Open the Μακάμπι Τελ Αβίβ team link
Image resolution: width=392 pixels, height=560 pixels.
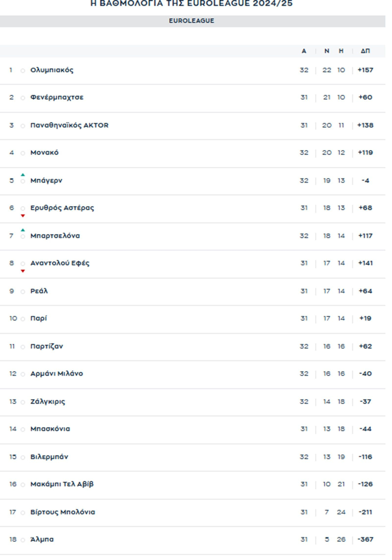tap(62, 484)
